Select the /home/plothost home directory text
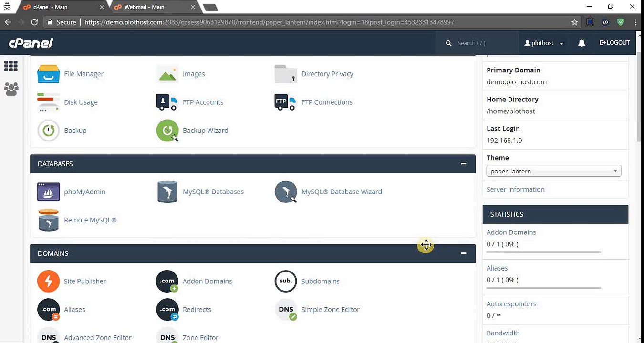This screenshot has height=343, width=644. 511,111
